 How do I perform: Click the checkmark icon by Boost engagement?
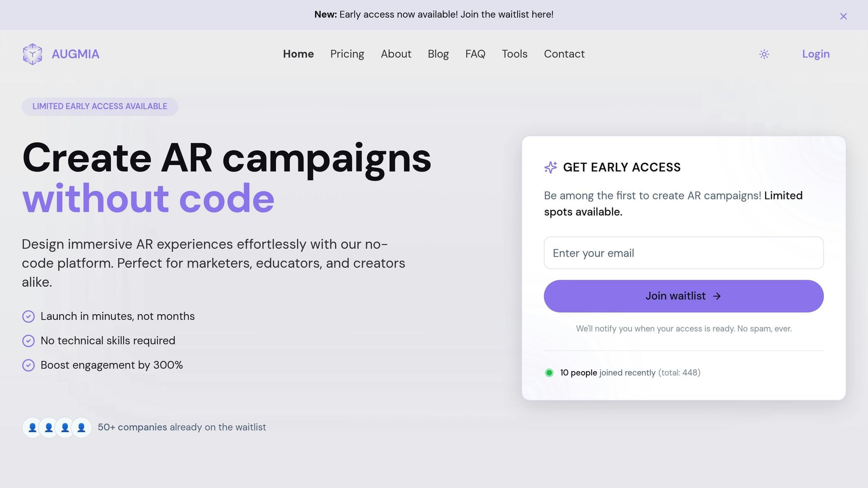(28, 365)
